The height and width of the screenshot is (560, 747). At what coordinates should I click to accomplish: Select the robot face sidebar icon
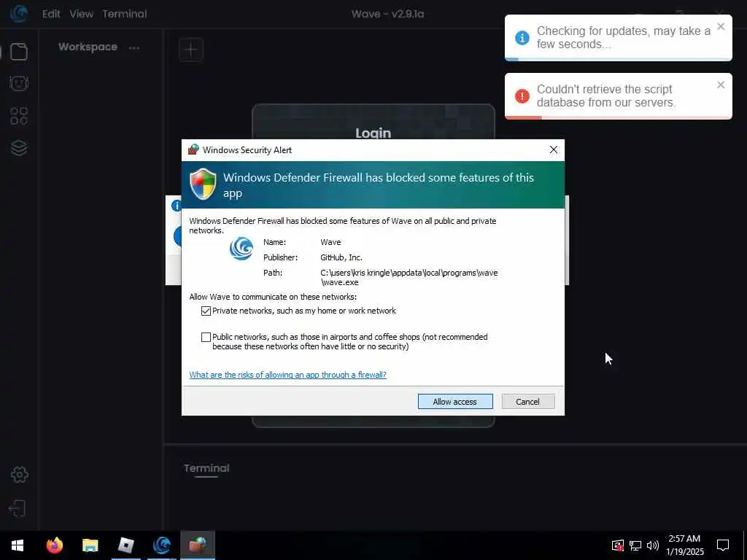tap(19, 83)
